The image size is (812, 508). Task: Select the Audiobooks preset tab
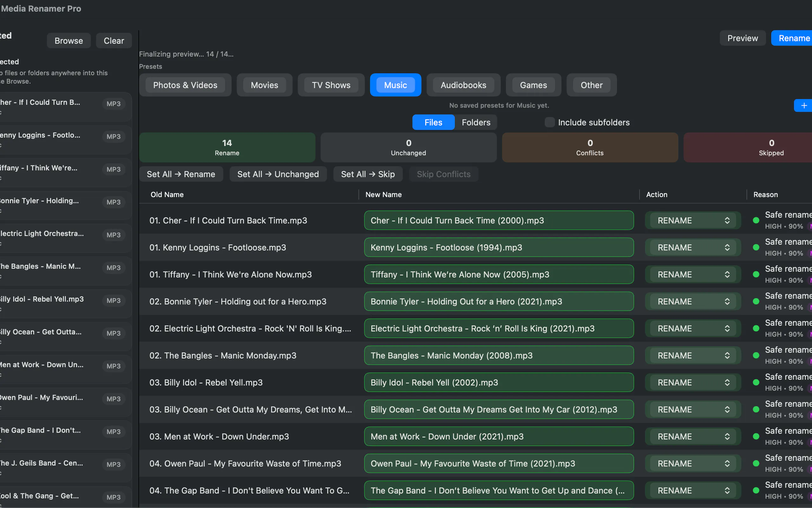click(463, 85)
